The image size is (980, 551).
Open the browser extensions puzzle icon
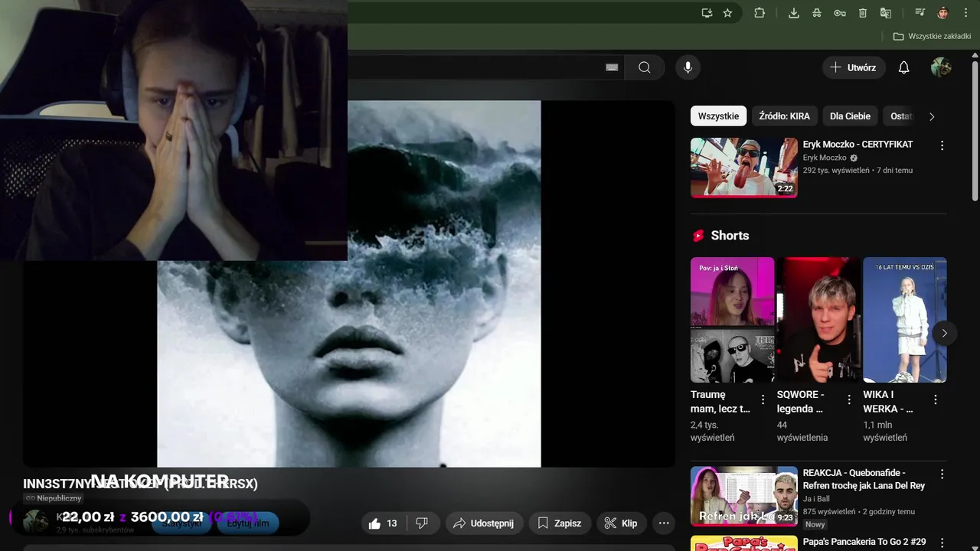pyautogui.click(x=759, y=13)
